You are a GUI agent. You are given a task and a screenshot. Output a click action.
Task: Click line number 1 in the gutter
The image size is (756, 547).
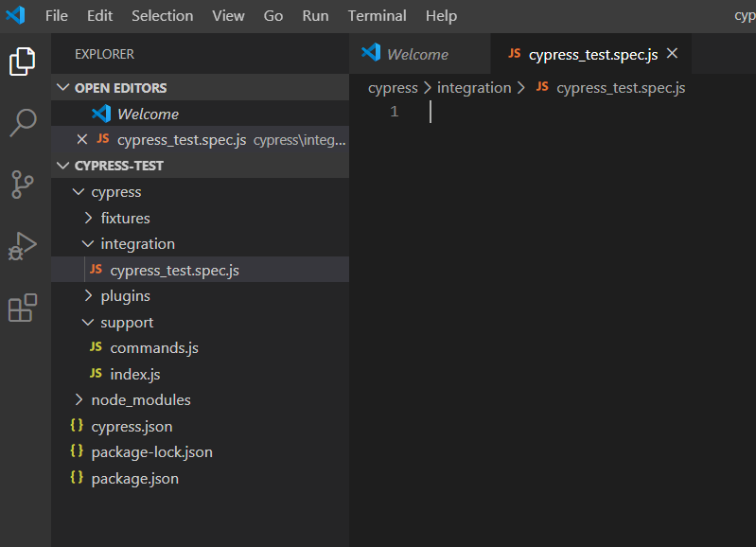click(395, 112)
